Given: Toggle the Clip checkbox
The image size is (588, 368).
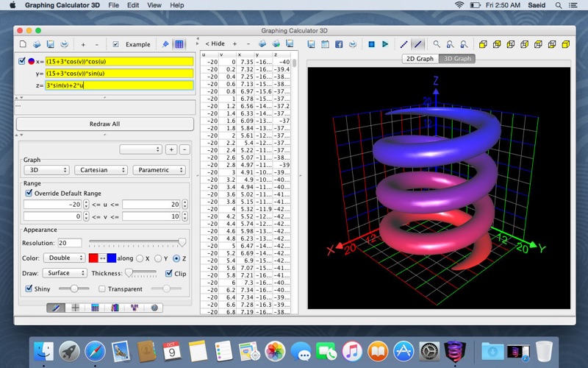Looking at the screenshot, I should pos(169,273).
